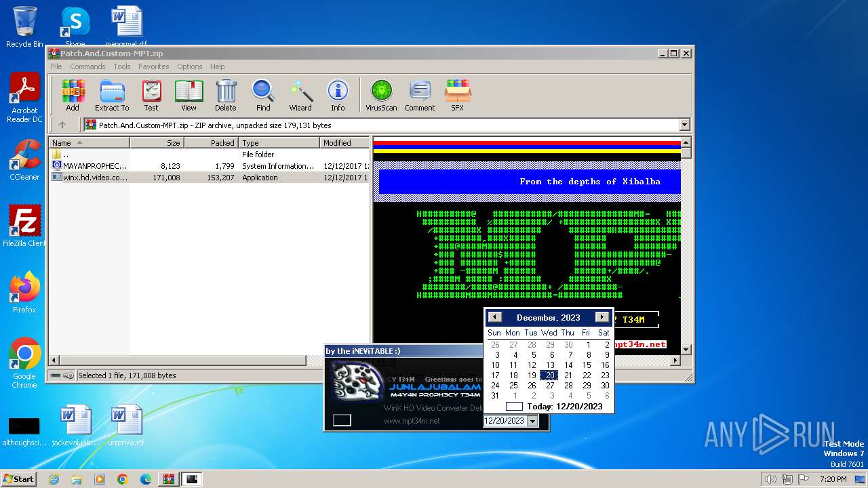
Task: Click the Add toolbar icon in WinRAR
Action: point(73,96)
